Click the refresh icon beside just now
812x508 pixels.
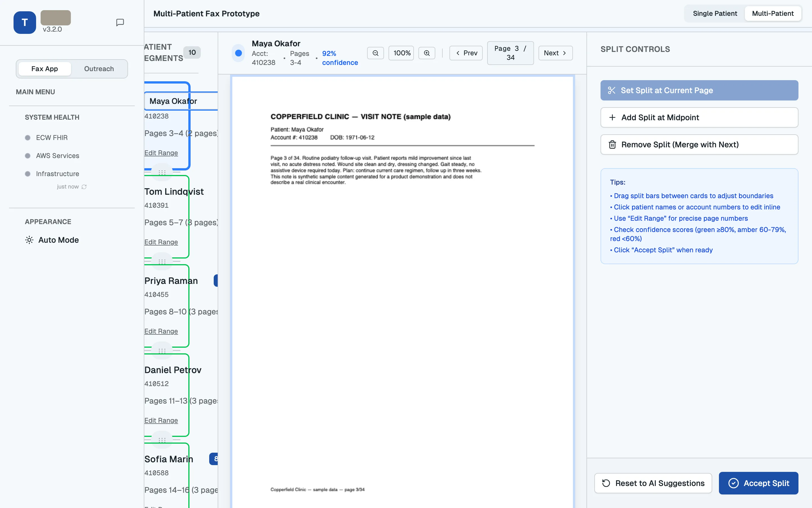(84, 187)
